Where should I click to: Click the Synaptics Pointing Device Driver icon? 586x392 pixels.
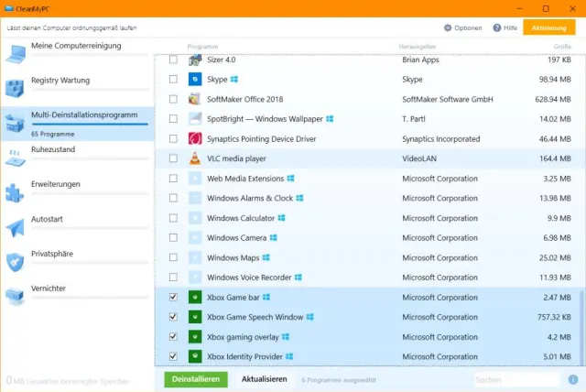[x=195, y=139]
